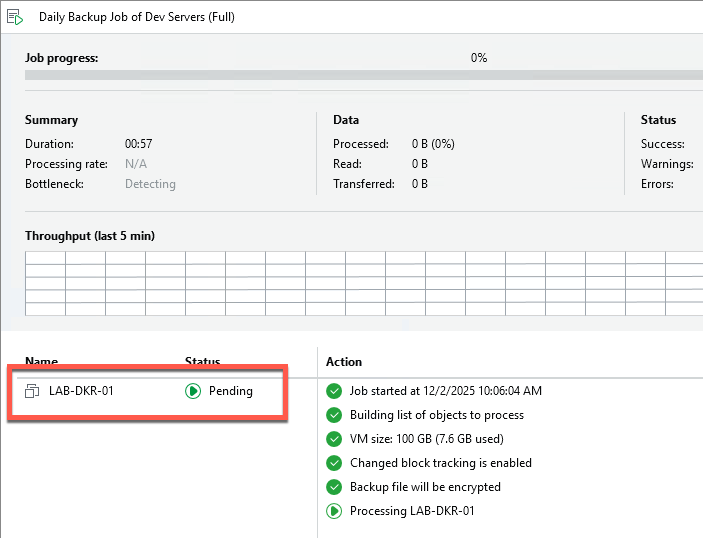Click the VM size 100 GB log entry
Viewport: 703px width, 538px height.
[x=426, y=439]
